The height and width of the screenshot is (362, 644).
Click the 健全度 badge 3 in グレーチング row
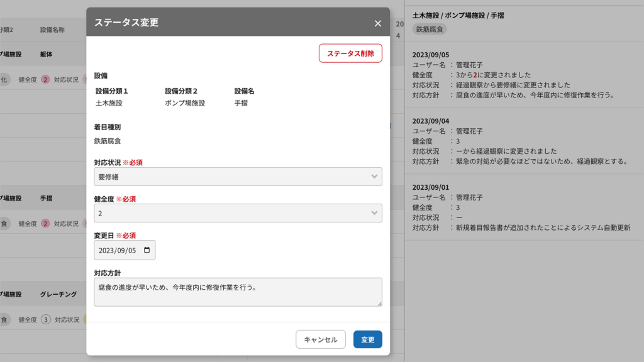click(45, 319)
